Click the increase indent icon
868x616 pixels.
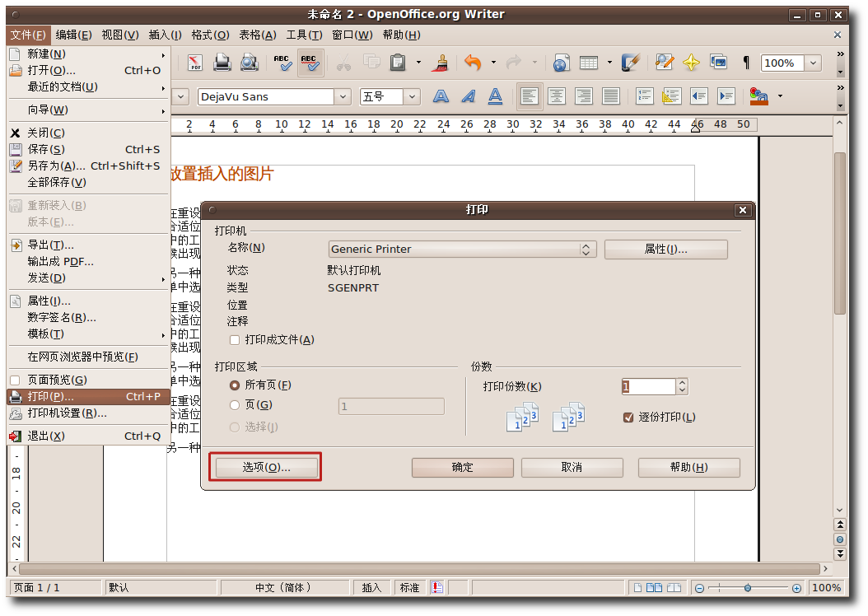pyautogui.click(x=726, y=96)
